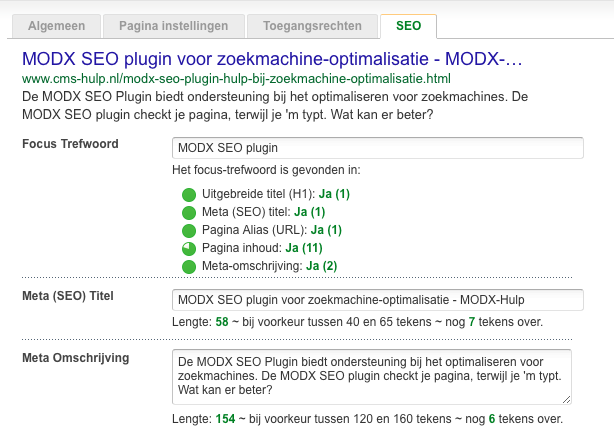Click the search preview description text

pos(275,105)
